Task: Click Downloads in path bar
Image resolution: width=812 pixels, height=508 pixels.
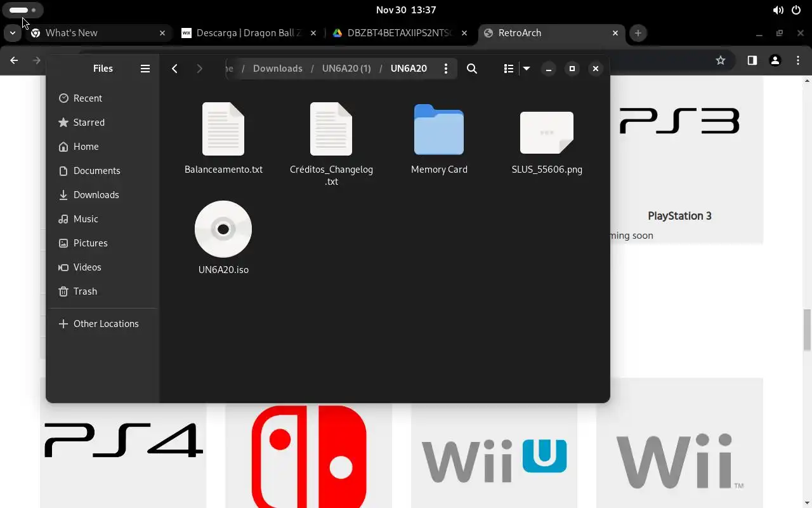Action: pos(278,69)
